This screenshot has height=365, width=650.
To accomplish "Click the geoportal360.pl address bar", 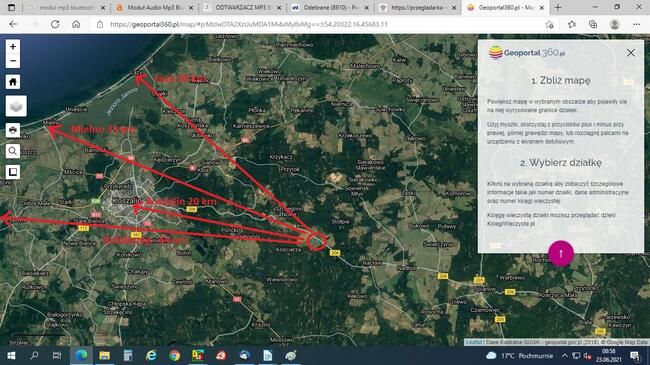I will 249,24.
